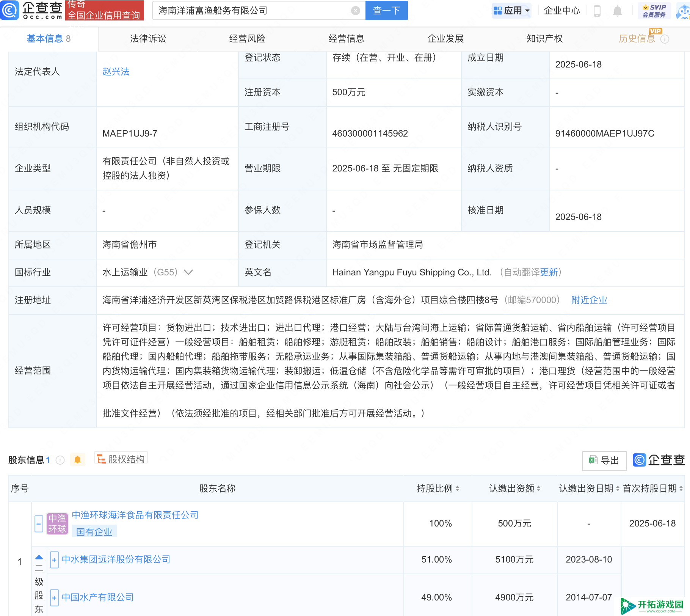The height and width of the screenshot is (616, 690).
Task: Click 4900万元 contribution cell
Action: [514, 597]
